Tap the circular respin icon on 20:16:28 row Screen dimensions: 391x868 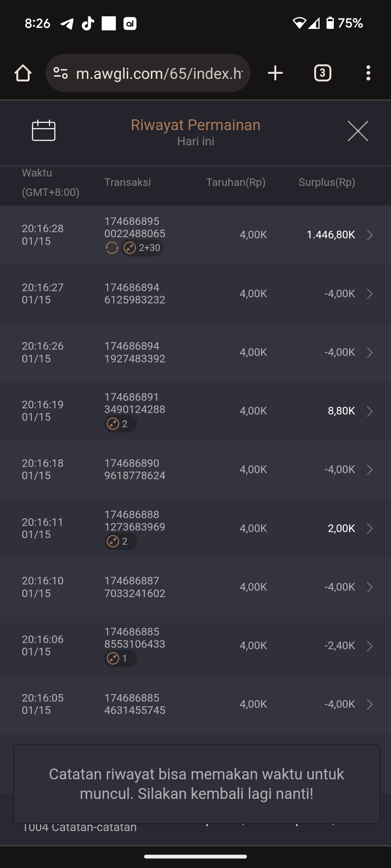click(112, 248)
